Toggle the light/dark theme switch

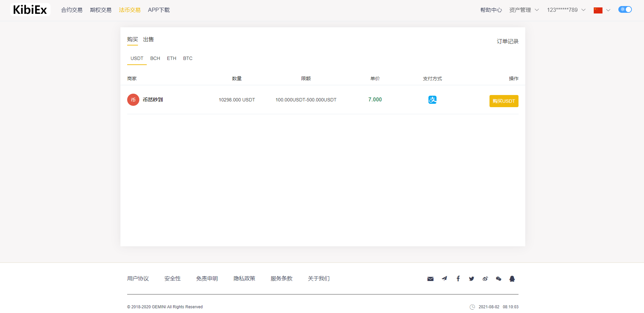coord(625,9)
